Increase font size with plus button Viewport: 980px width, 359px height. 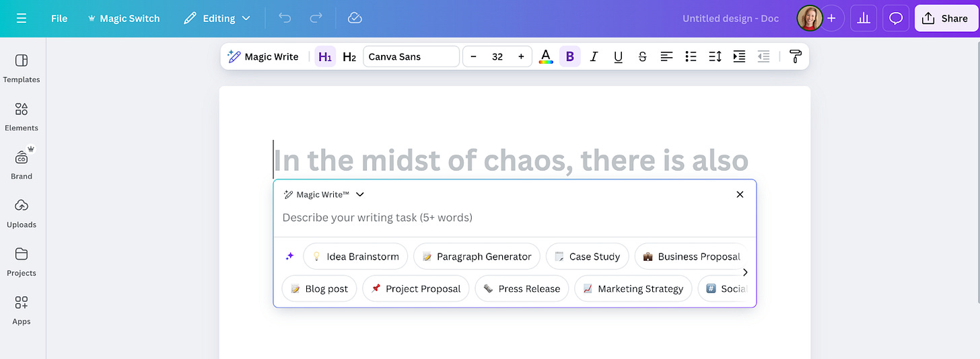coord(521,56)
